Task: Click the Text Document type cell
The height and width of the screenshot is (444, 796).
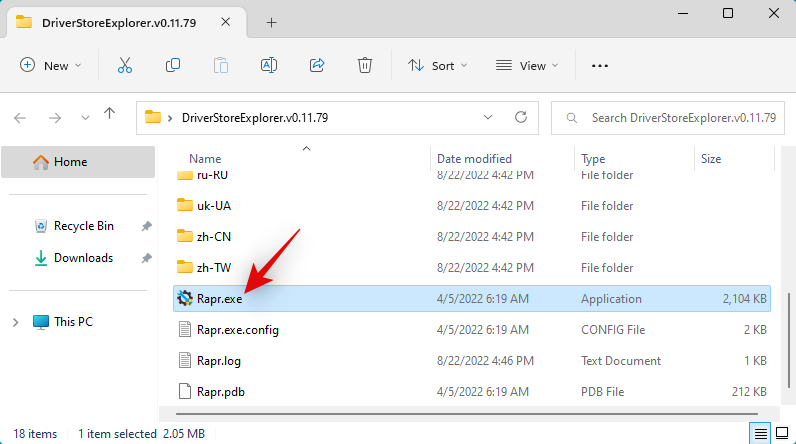Action: click(621, 361)
